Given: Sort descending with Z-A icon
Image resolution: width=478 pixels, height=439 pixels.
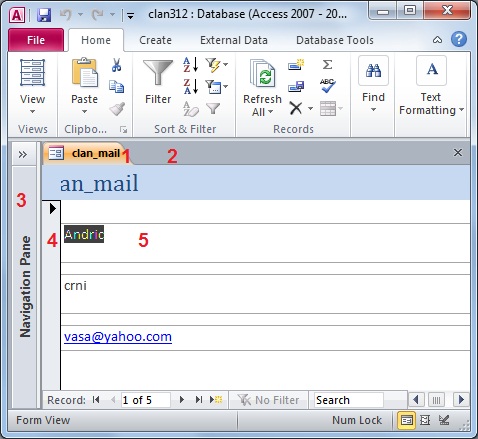Looking at the screenshot, I should coord(191,86).
